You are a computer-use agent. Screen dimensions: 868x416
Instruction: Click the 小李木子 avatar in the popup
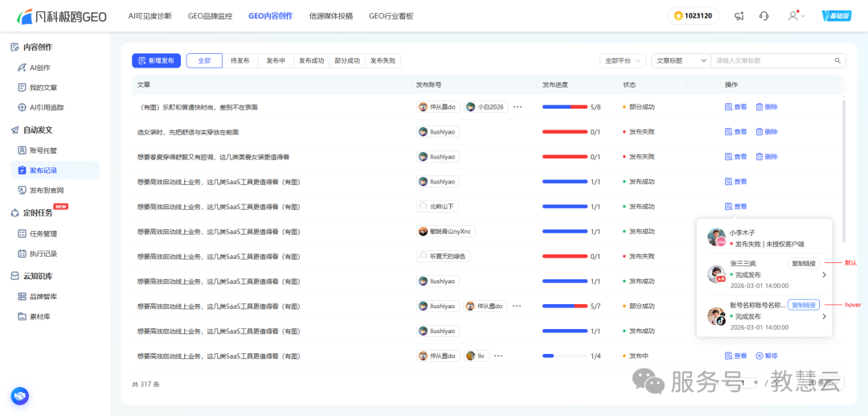716,237
